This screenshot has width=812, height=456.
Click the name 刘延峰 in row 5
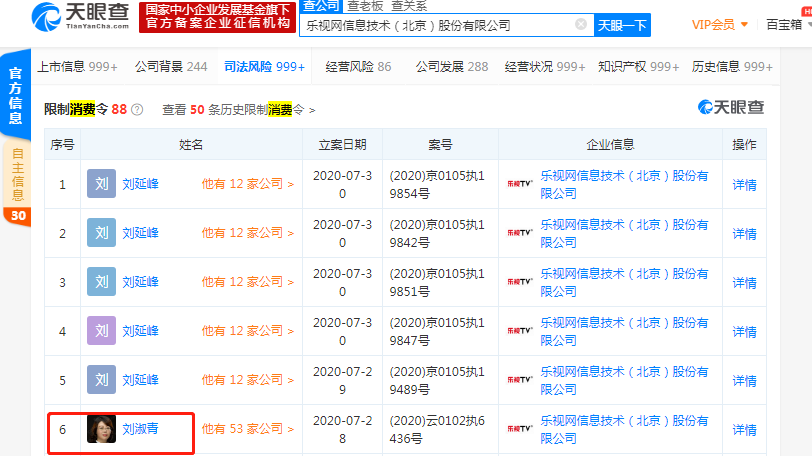[140, 379]
